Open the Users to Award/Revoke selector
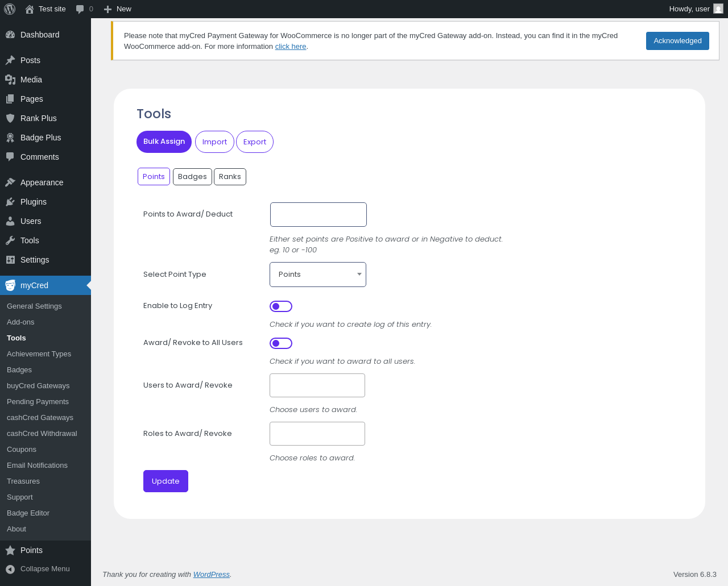This screenshot has width=728, height=586. [x=317, y=385]
